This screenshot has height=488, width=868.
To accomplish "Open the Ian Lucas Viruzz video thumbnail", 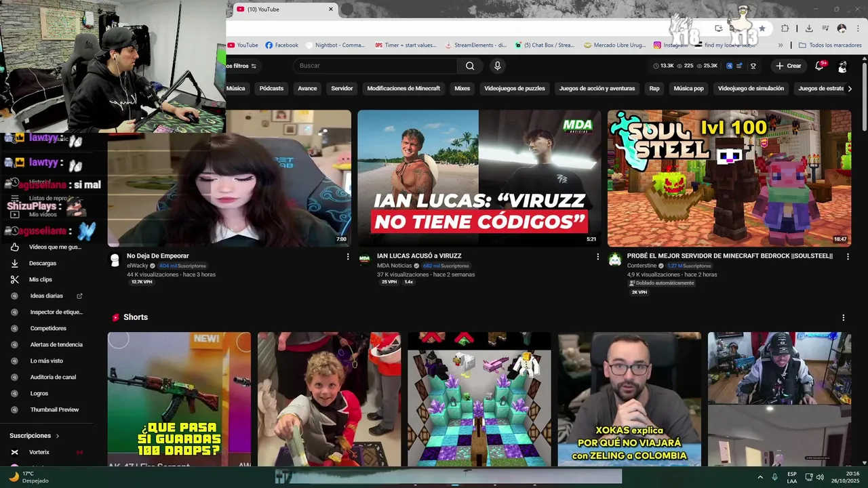I will point(479,178).
